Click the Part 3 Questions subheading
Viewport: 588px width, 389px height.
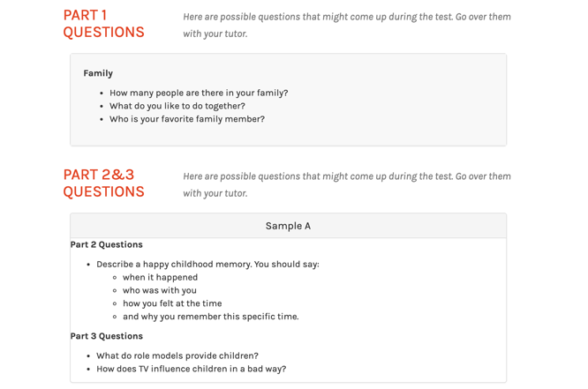pyautogui.click(x=106, y=336)
